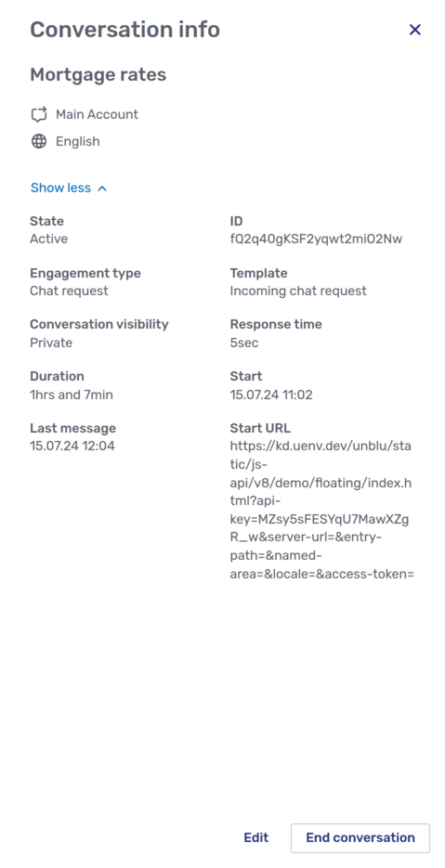Click the Start date 15.07.24 11:02

click(x=271, y=395)
